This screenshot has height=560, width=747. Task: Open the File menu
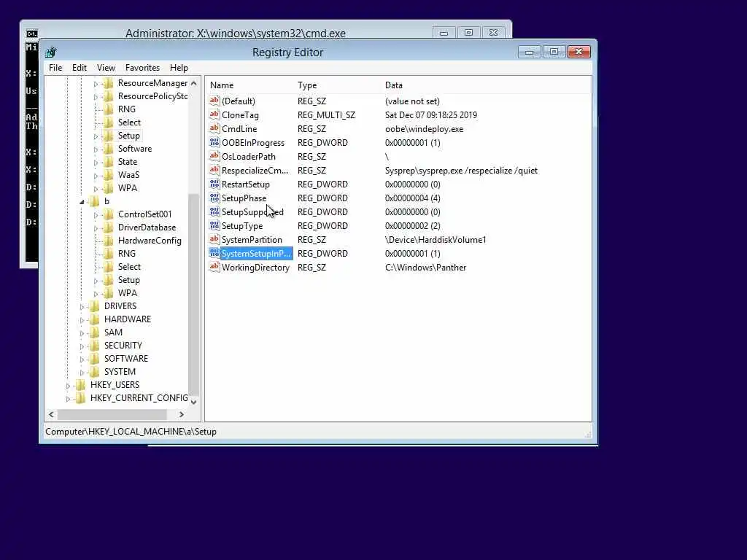(55, 68)
